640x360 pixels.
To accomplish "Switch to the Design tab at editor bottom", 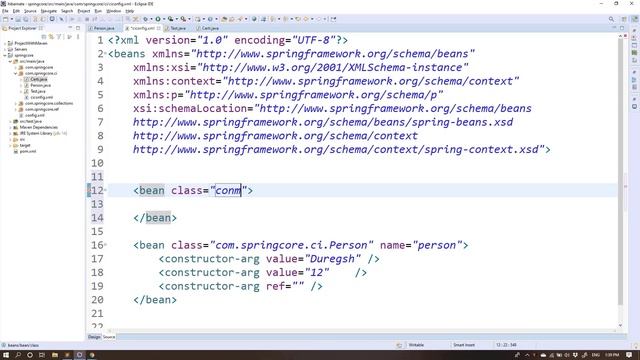I will click(x=94, y=337).
